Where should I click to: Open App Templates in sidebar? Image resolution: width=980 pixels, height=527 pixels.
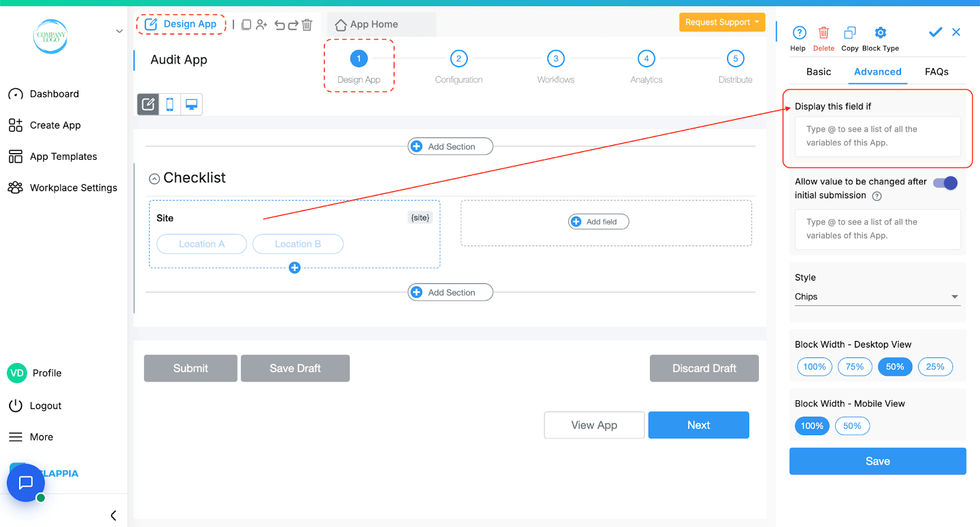[53, 156]
